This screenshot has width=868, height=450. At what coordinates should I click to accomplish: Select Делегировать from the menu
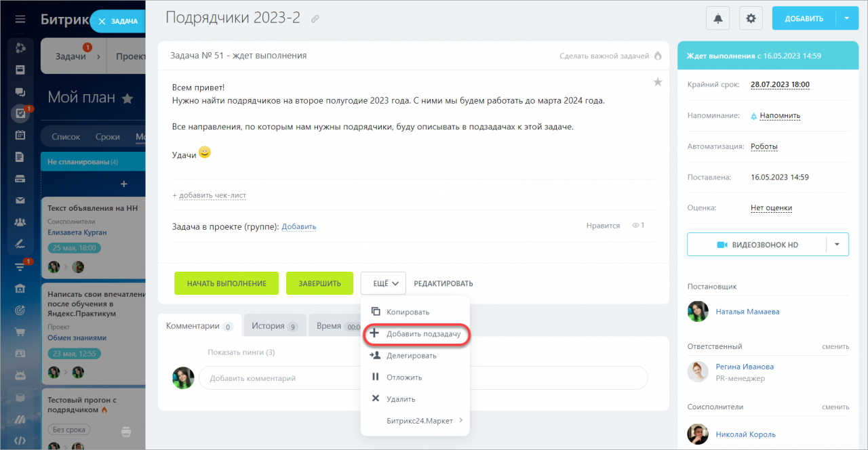(x=415, y=355)
